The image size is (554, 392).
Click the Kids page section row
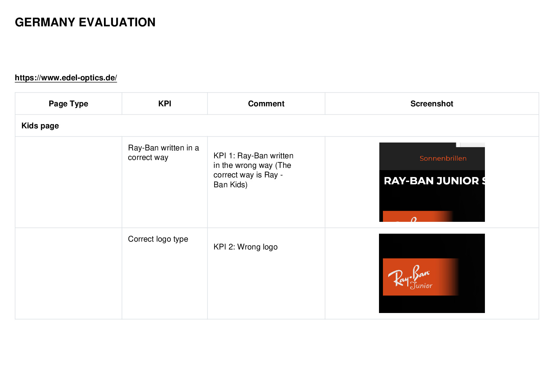(x=277, y=126)
